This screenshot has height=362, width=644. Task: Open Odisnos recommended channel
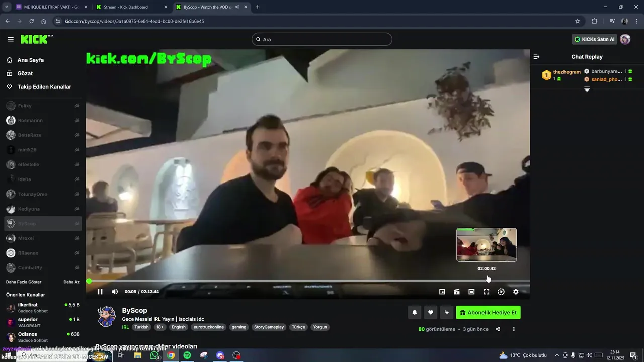click(x=43, y=337)
